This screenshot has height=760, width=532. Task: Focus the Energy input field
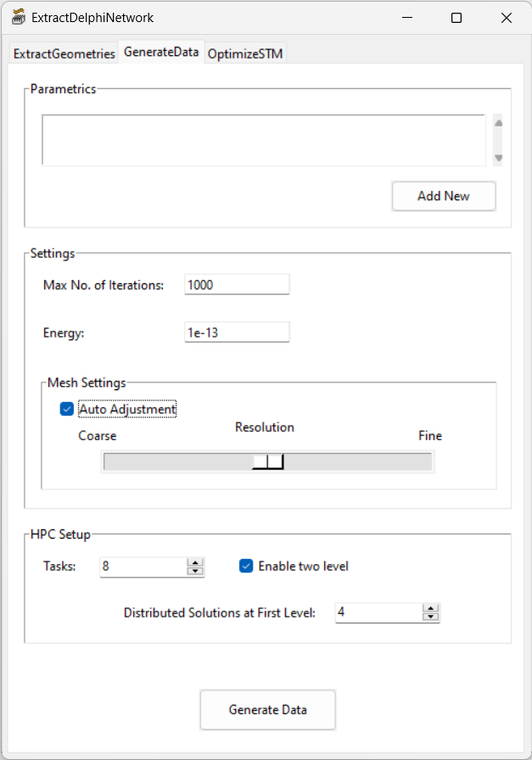tap(236, 332)
